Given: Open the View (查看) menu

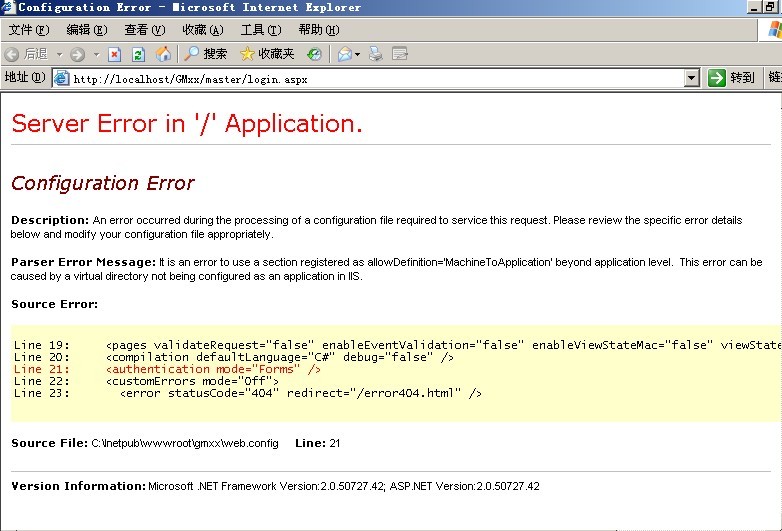Looking at the screenshot, I should (x=144, y=30).
